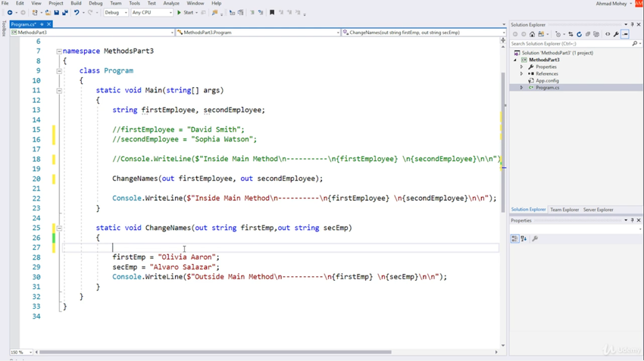Screen dimensions: 644x361
Task: Collapse the namespace MethodsPart3 code block
Action: coord(59,51)
